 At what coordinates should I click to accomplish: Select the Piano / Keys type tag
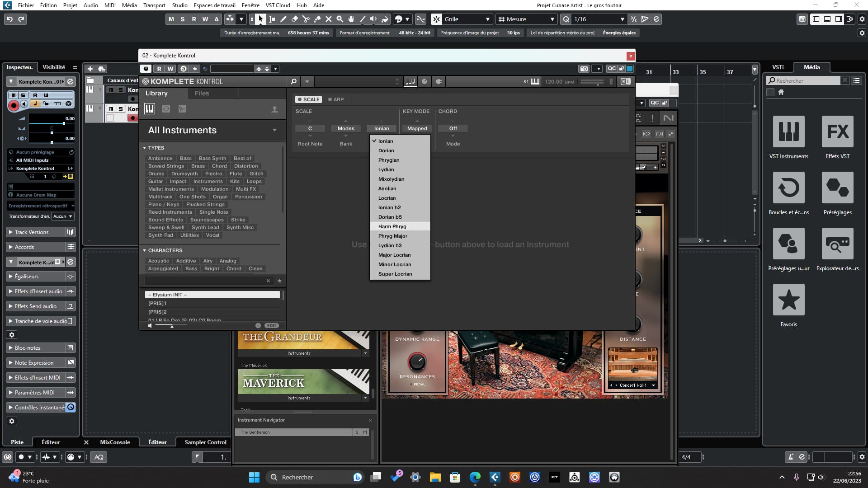coord(164,204)
